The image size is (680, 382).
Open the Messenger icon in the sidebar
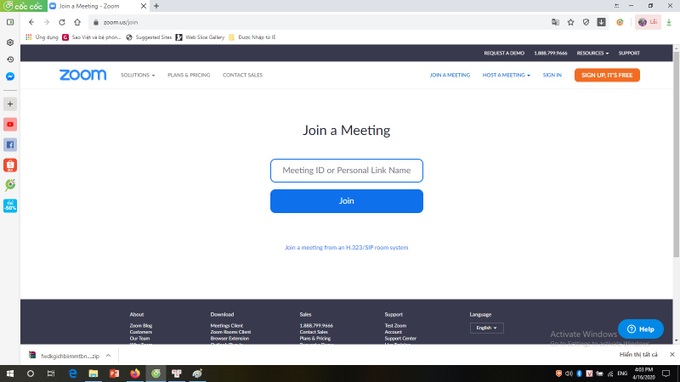tap(10, 77)
